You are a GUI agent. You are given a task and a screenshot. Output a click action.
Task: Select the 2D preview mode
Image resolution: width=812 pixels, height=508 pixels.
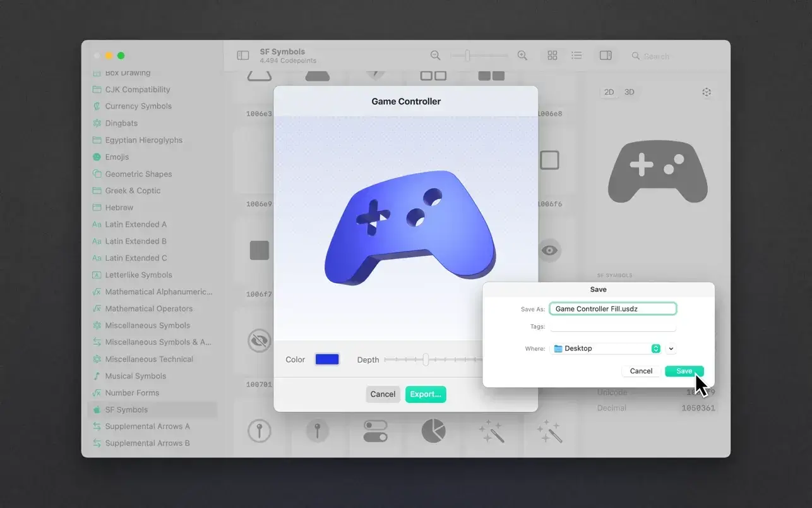coord(609,92)
